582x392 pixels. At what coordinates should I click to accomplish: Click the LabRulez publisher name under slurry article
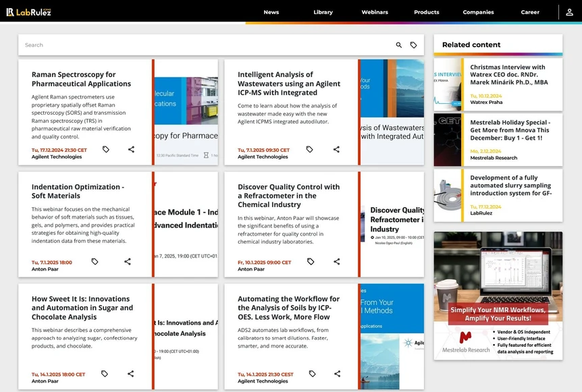(481, 213)
